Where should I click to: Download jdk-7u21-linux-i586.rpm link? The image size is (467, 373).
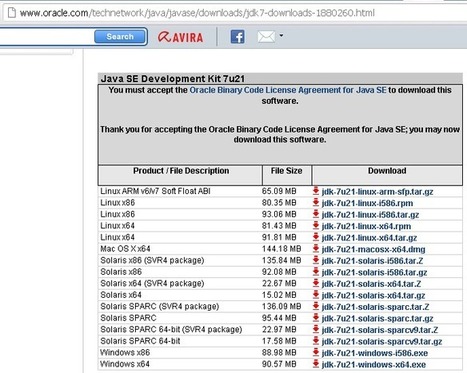click(x=367, y=203)
